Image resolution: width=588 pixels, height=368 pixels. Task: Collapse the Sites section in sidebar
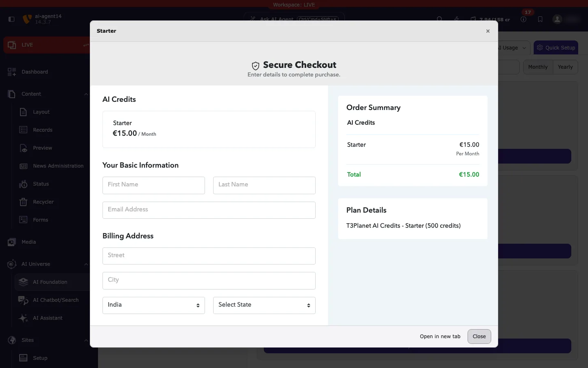coord(86,340)
